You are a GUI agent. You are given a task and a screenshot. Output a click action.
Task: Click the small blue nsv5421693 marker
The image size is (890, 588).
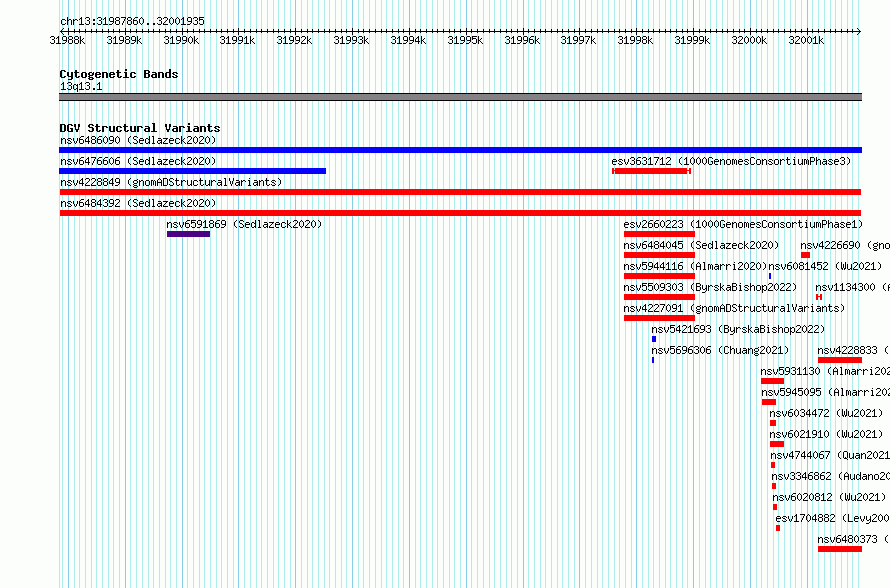654,339
